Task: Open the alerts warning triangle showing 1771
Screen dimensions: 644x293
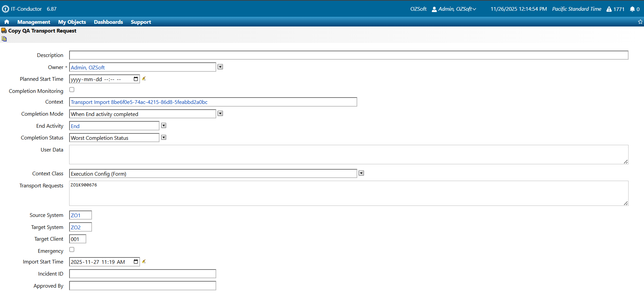Action: click(x=609, y=9)
